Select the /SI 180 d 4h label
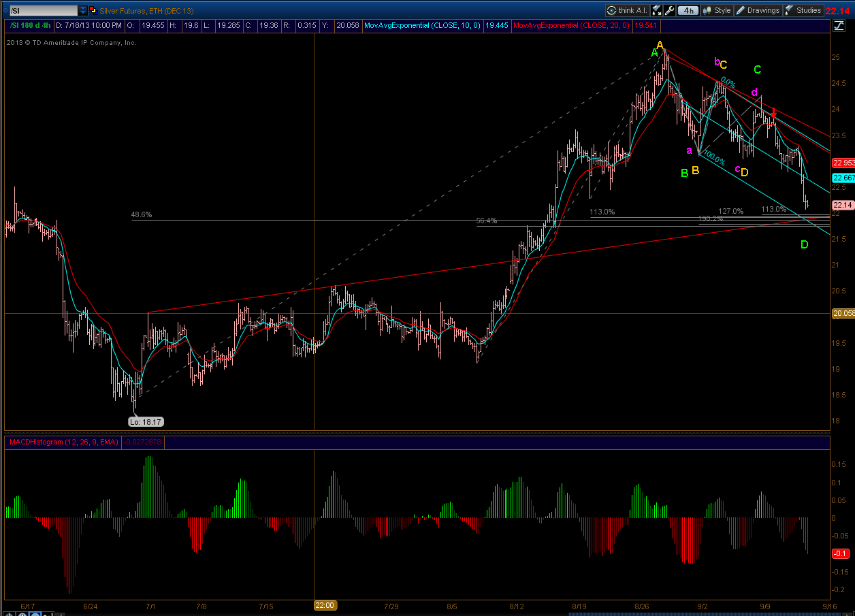The width and height of the screenshot is (855, 616). 31,25
